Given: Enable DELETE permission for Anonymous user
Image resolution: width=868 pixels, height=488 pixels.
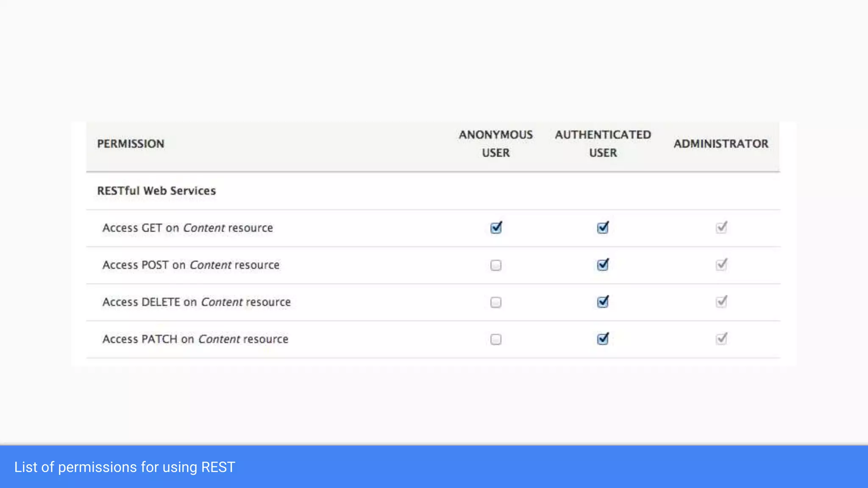Looking at the screenshot, I should point(496,302).
